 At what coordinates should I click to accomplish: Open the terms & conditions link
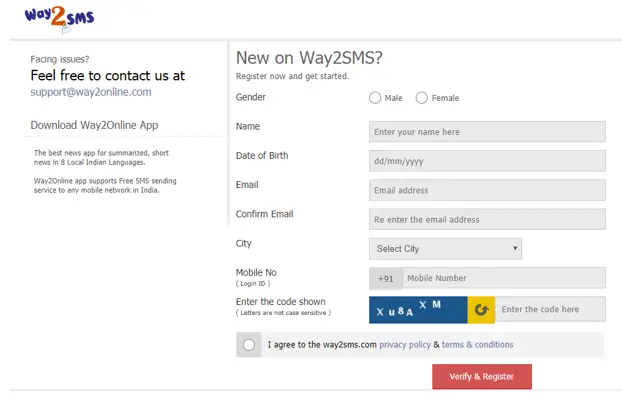point(478,345)
